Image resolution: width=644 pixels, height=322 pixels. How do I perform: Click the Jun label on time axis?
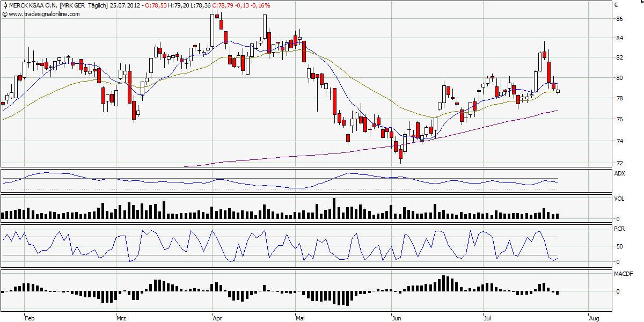(x=397, y=318)
